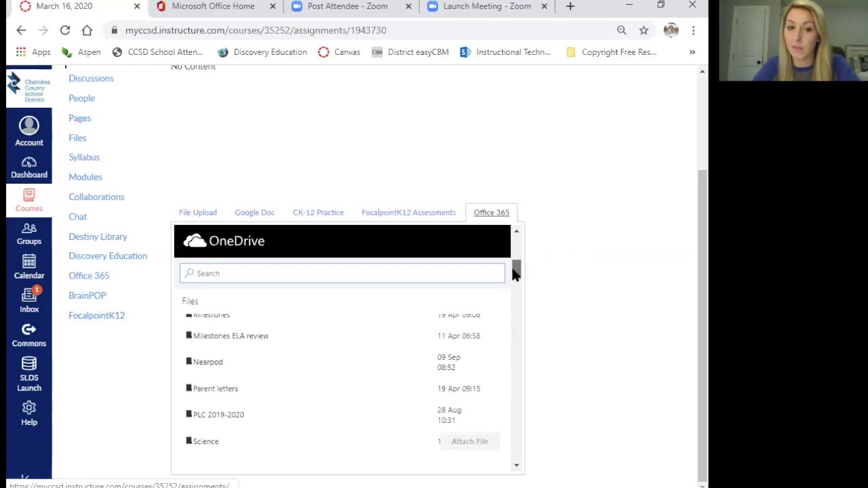The image size is (868, 488).
Task: Click the browser address bar URL
Action: point(256,30)
